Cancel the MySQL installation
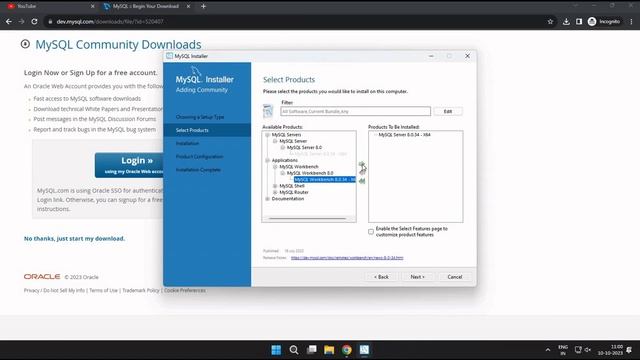640x360 pixels. pos(454,277)
